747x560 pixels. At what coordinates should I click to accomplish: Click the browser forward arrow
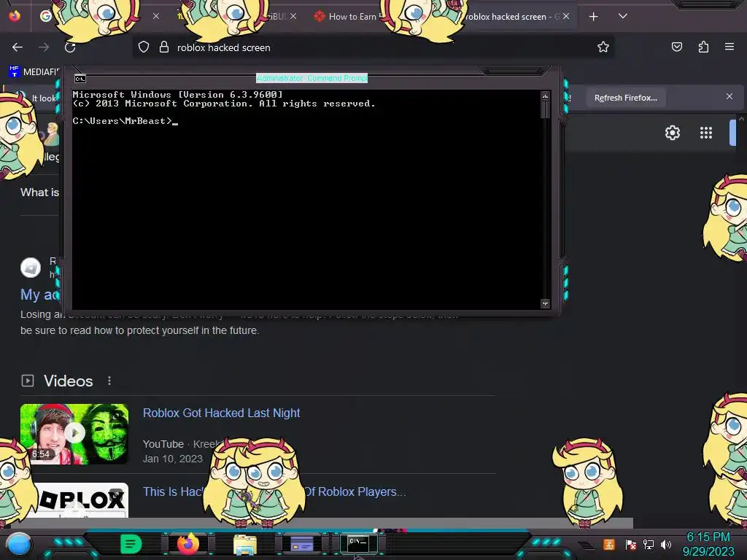coord(44,47)
